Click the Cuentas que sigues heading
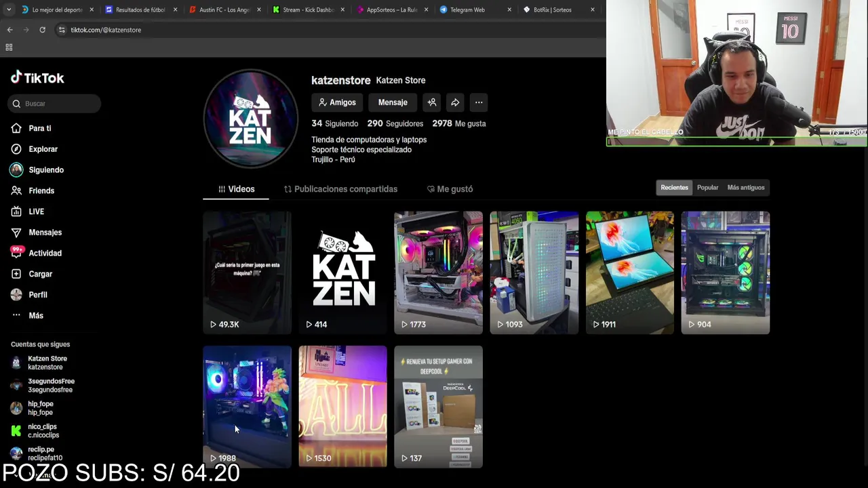868x488 pixels. point(40,344)
